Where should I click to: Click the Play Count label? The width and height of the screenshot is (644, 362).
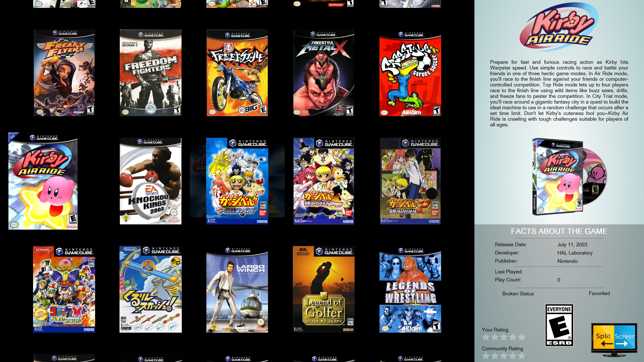[508, 280]
